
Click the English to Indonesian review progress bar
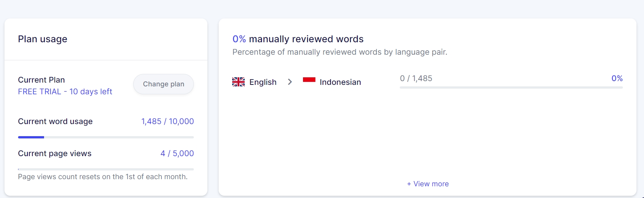pos(511,87)
